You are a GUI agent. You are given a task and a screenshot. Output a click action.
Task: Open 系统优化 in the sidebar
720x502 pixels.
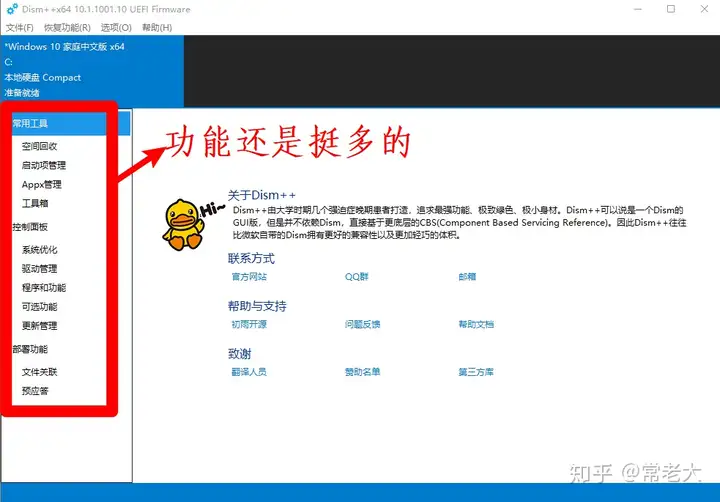coord(39,250)
